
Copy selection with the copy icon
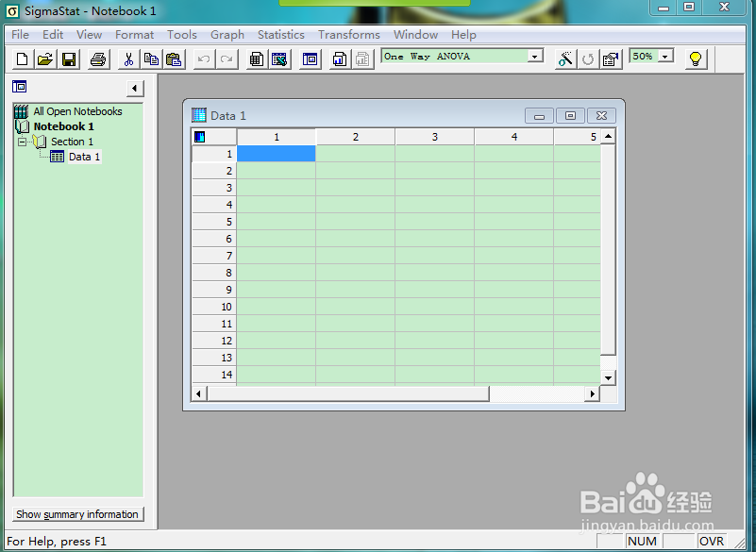151,59
